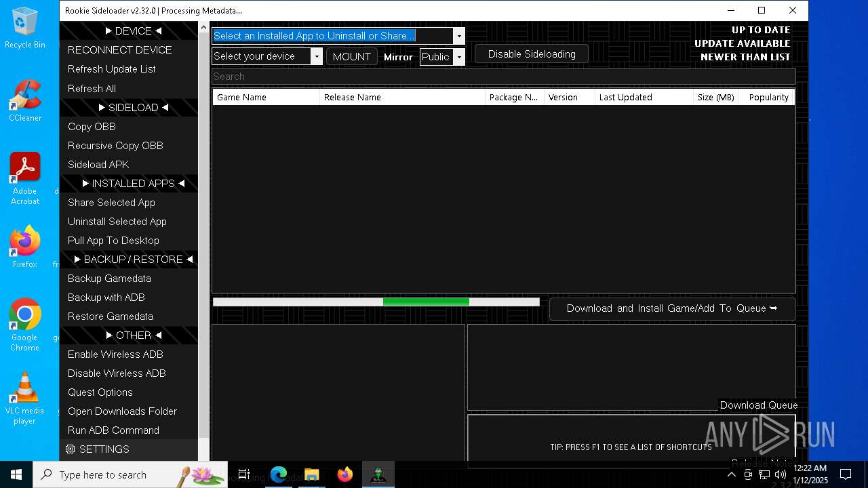Screen dimensions: 868x488
Task: Click the NEWER THAN LIST filter label
Action: click(745, 57)
